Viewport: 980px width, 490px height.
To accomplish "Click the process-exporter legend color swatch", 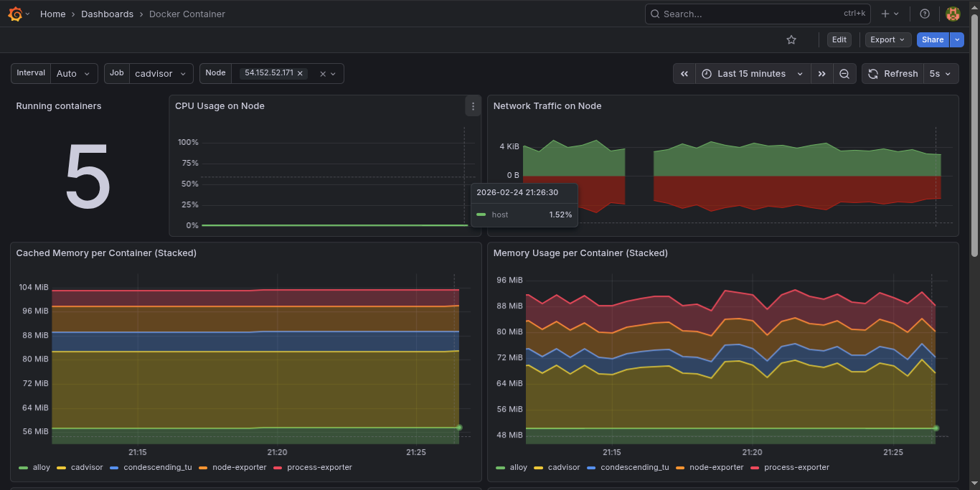I will 277,467.
